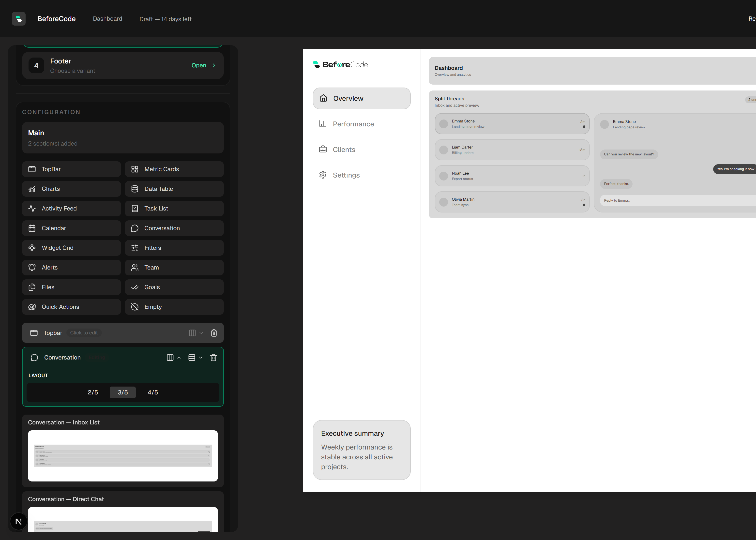Click 'Draft — 14 days left' status
The height and width of the screenshot is (540, 756).
point(165,19)
